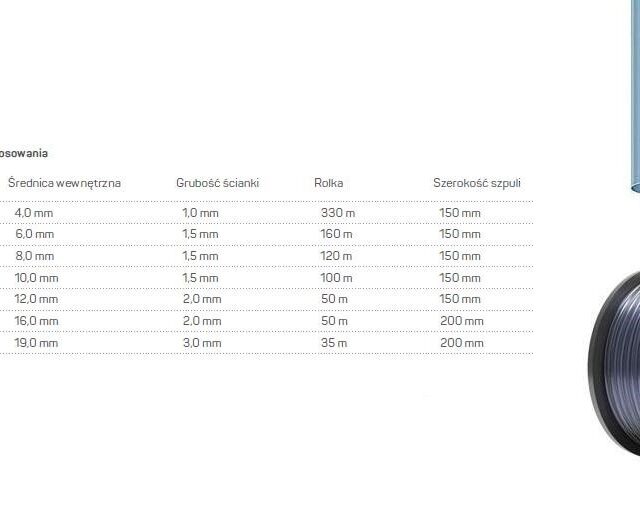The width and height of the screenshot is (640, 515).
Task: Select the 6,0 mm inner diameter cell
Action: tap(34, 234)
